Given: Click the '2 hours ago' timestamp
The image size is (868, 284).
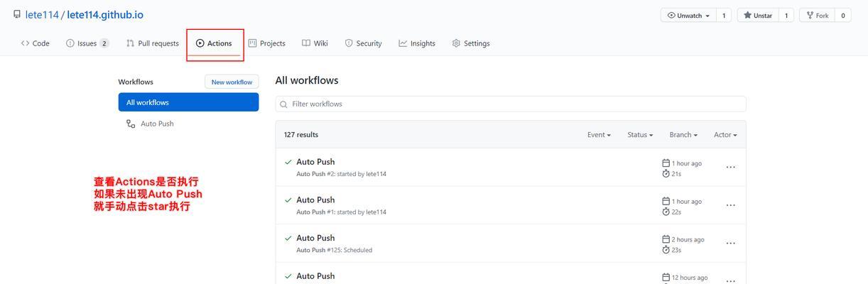Looking at the screenshot, I should (x=688, y=239).
